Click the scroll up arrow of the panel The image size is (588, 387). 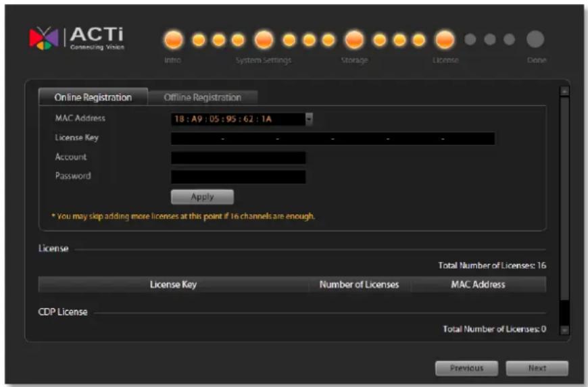[564, 91]
